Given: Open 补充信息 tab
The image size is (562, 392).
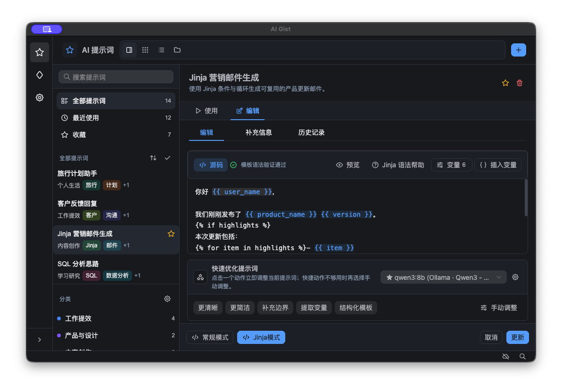Looking at the screenshot, I should coord(258,132).
